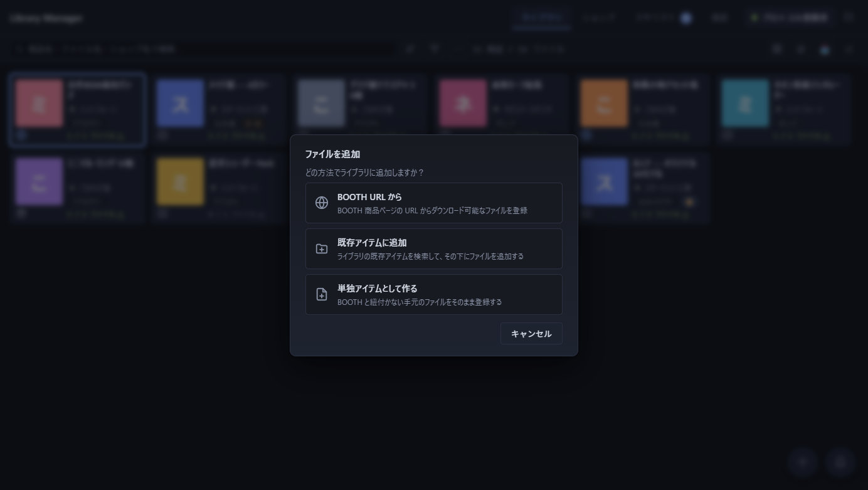Click the text どの方法でライブラリに追加しますか？
Screen dimensions: 868x490
click(364, 173)
